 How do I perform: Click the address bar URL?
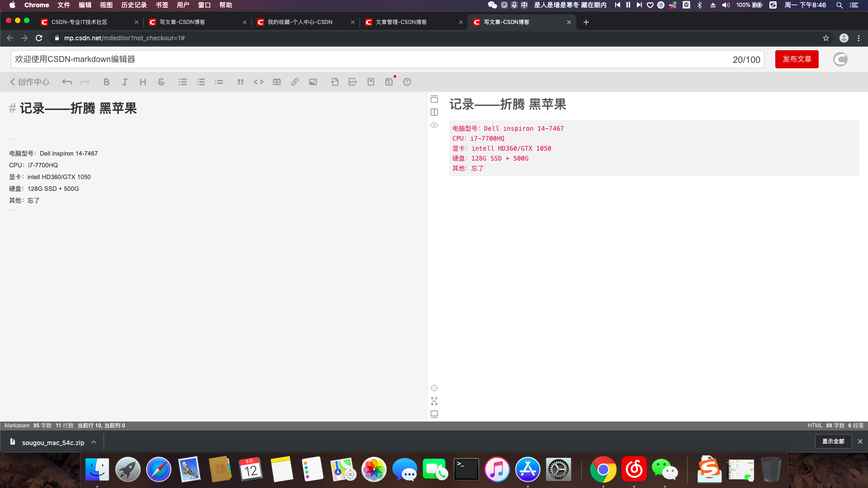click(x=124, y=38)
